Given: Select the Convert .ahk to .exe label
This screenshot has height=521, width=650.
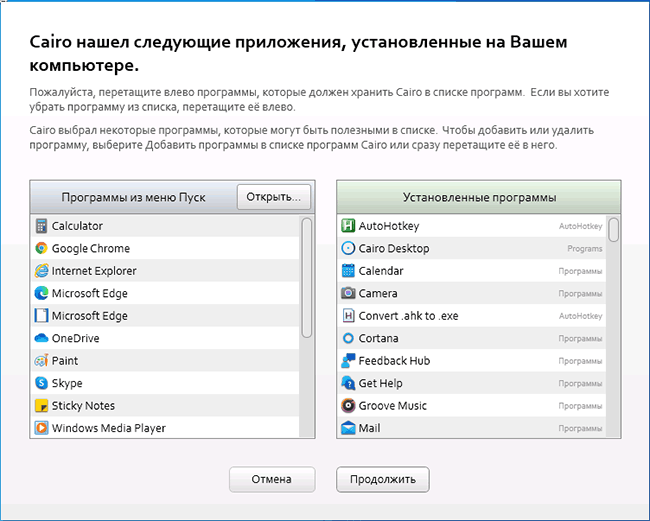Looking at the screenshot, I should click(x=408, y=315).
